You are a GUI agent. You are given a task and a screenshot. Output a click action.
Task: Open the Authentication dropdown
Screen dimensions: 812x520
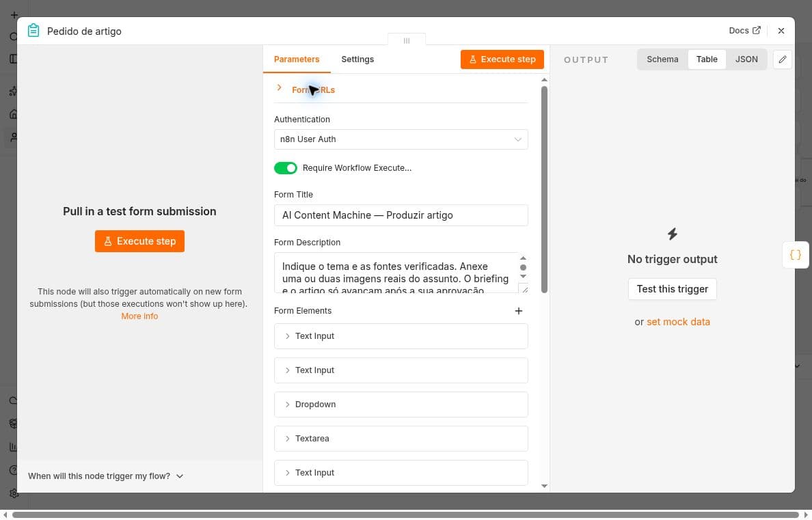[401, 139]
